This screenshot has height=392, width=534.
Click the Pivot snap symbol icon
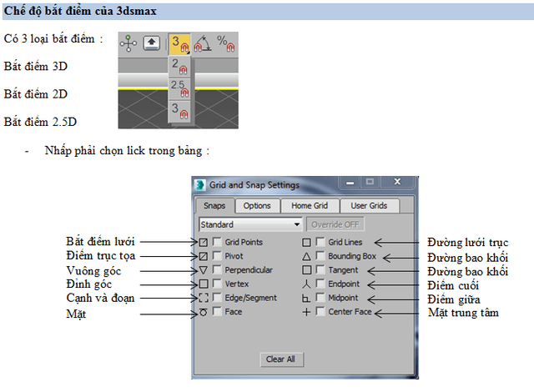tap(204, 256)
